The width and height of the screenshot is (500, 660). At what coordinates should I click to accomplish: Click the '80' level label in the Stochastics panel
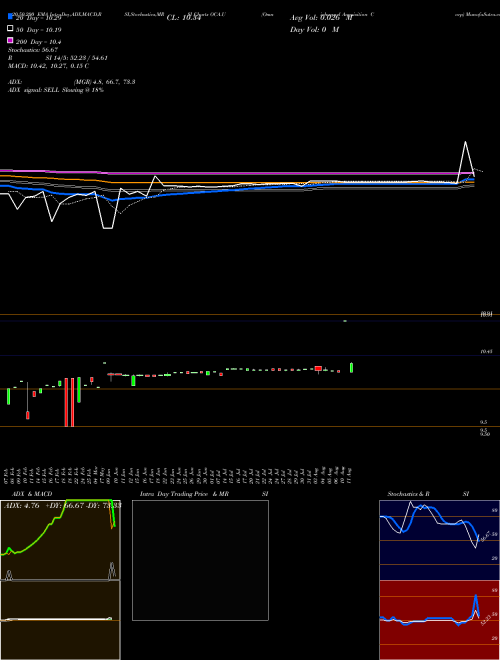coord(495,510)
